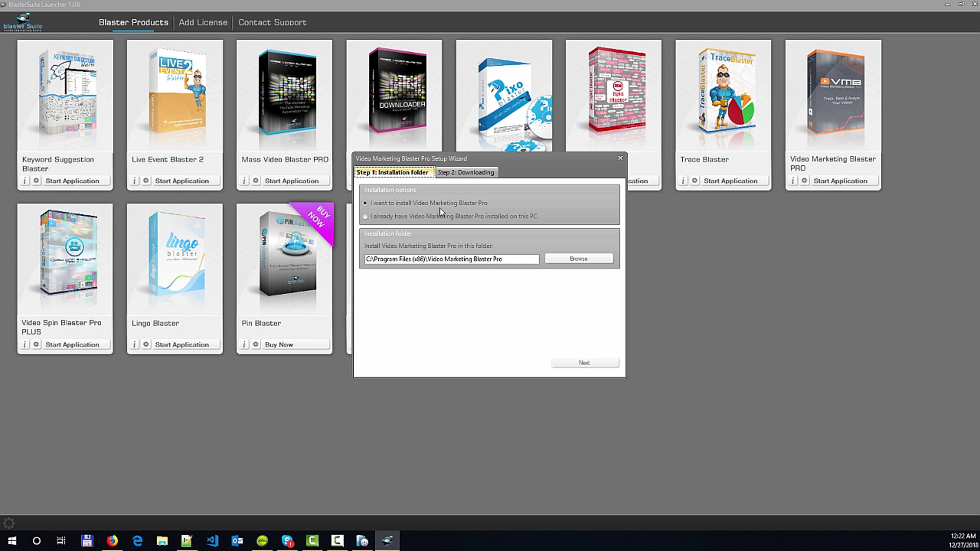Image resolution: width=980 pixels, height=551 pixels.
Task: Open the Windows Start menu
Action: coord(12,541)
